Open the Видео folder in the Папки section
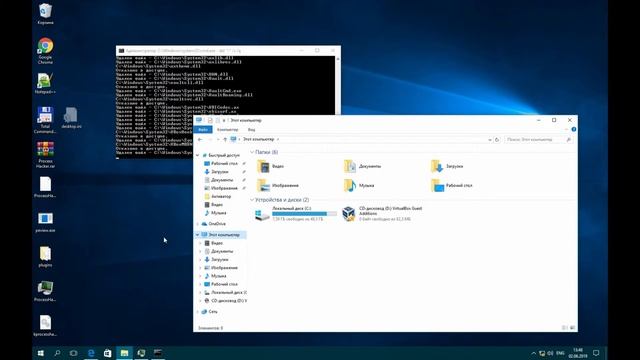Image resolution: width=640 pixels, height=360 pixels. click(271, 166)
